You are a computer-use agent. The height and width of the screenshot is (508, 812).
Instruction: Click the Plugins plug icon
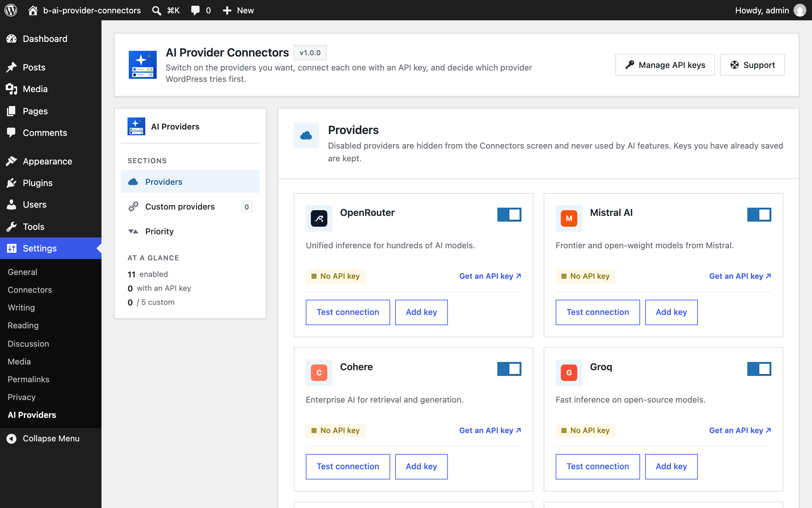point(11,183)
